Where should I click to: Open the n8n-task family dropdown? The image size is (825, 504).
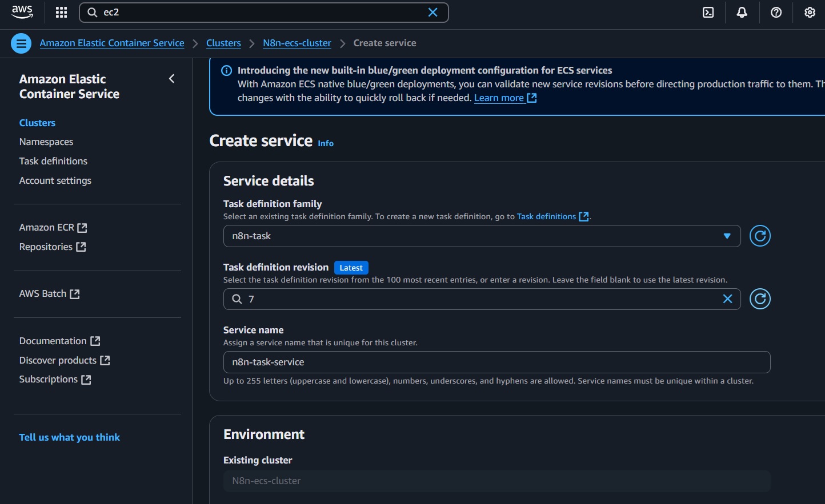[482, 236]
